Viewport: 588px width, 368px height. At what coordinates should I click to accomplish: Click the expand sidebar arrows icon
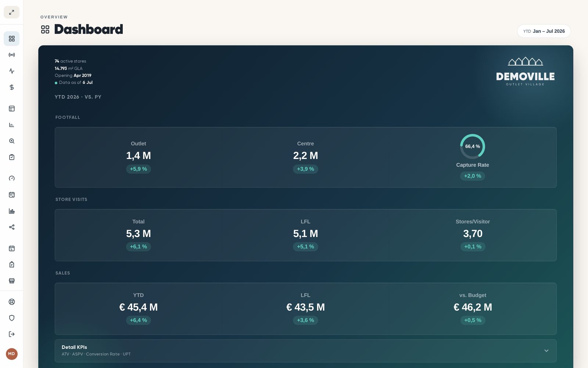[11, 12]
